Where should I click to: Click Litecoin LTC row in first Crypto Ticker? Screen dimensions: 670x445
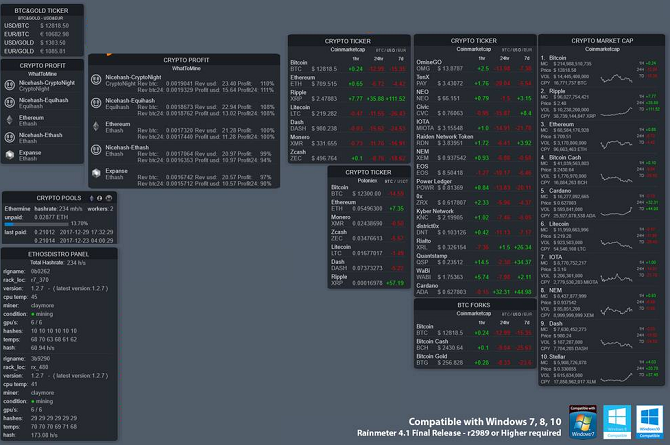pos(348,111)
